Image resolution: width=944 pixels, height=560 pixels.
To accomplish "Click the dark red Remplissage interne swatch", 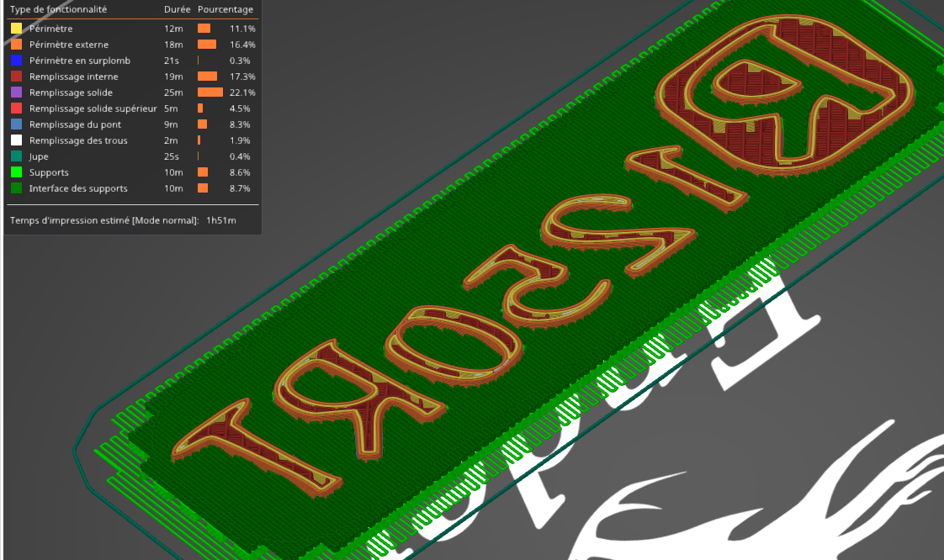I will point(16,77).
